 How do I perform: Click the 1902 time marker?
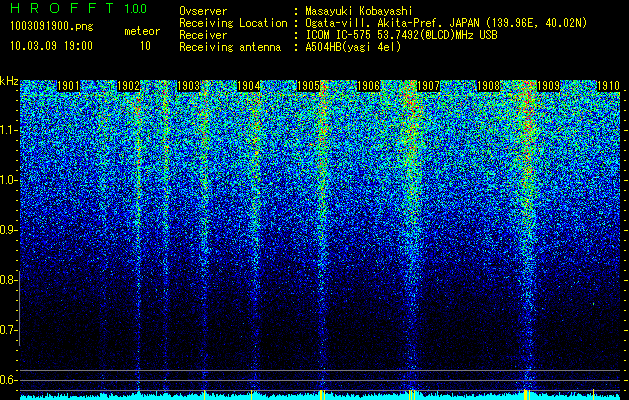(128, 86)
